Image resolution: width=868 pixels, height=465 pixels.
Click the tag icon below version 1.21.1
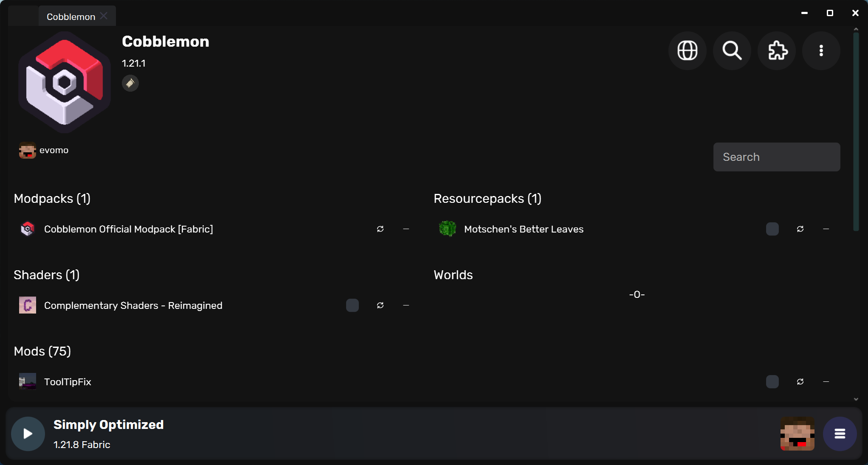[130, 83]
